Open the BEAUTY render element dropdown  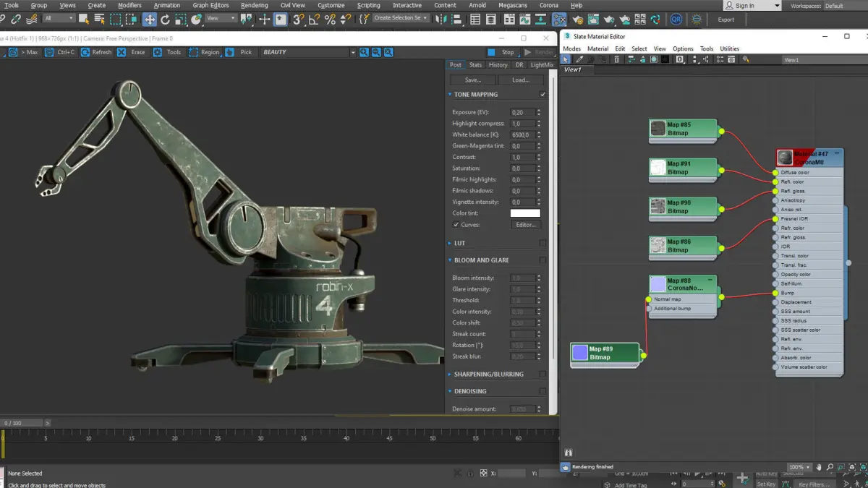click(x=353, y=52)
